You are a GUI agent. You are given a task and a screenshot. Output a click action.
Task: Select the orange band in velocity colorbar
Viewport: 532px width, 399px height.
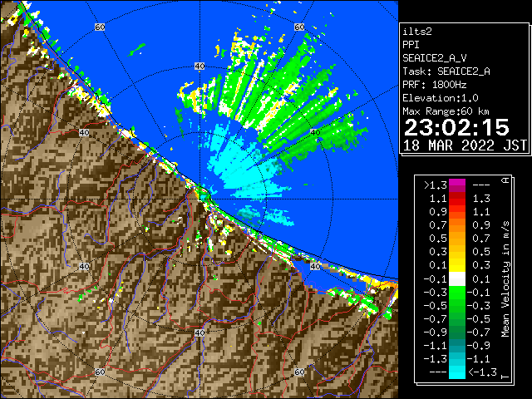click(x=457, y=225)
